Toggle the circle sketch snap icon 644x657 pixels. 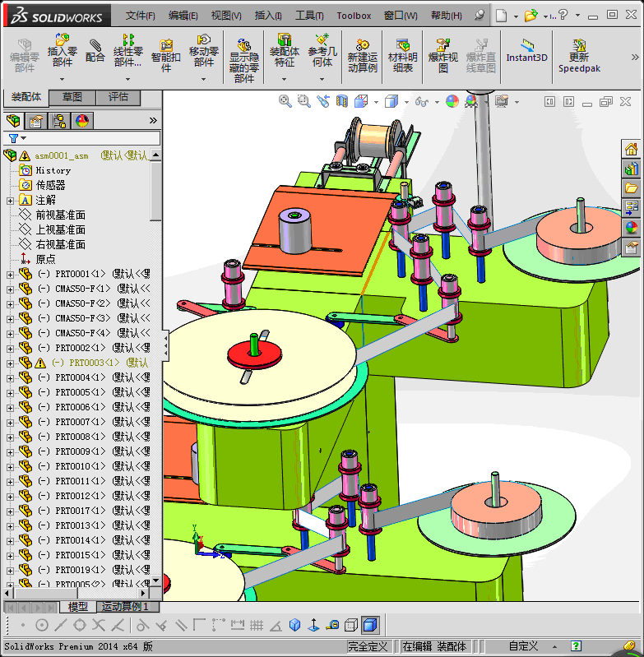[x=41, y=625]
